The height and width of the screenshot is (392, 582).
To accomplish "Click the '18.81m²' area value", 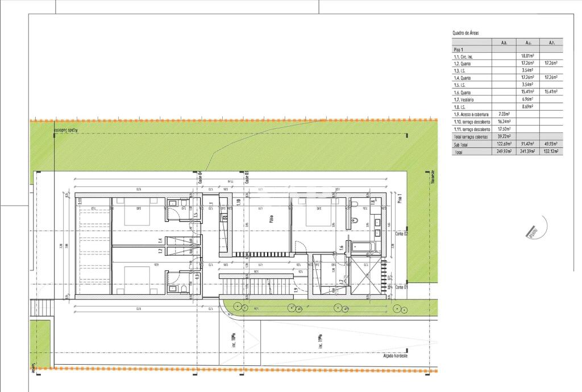I will pyautogui.click(x=527, y=56).
